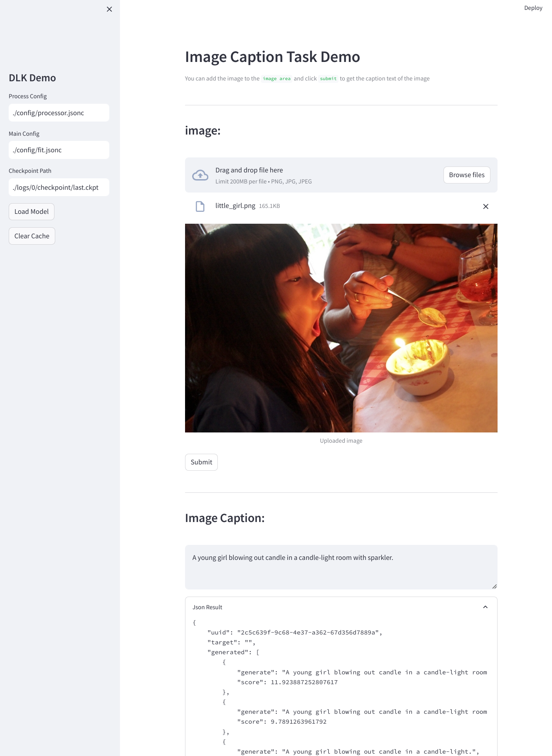Focus the Main Config input field

tap(59, 150)
